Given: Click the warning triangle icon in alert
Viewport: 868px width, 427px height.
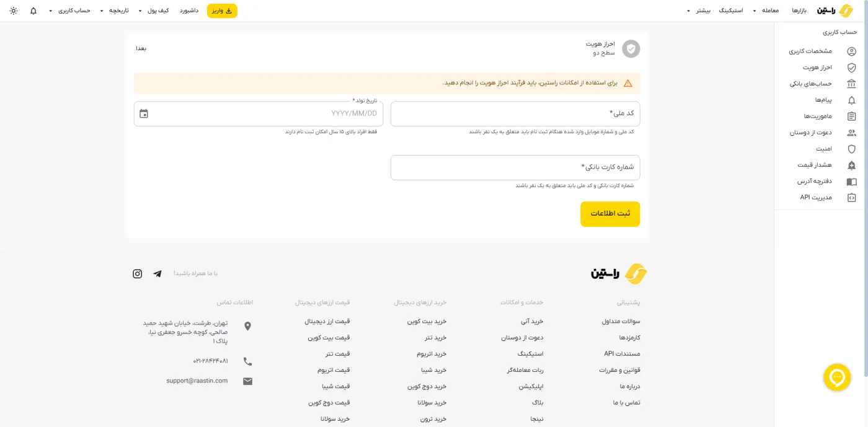Looking at the screenshot, I should [628, 83].
